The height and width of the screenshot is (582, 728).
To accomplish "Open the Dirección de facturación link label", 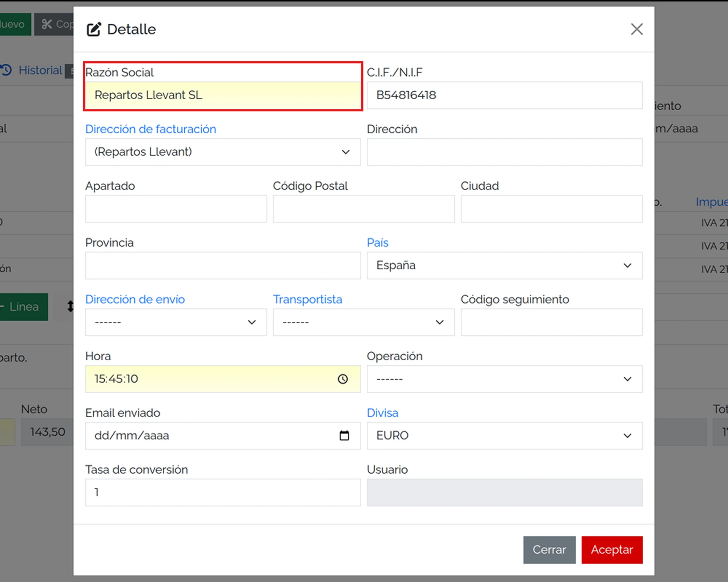I will pyautogui.click(x=151, y=129).
